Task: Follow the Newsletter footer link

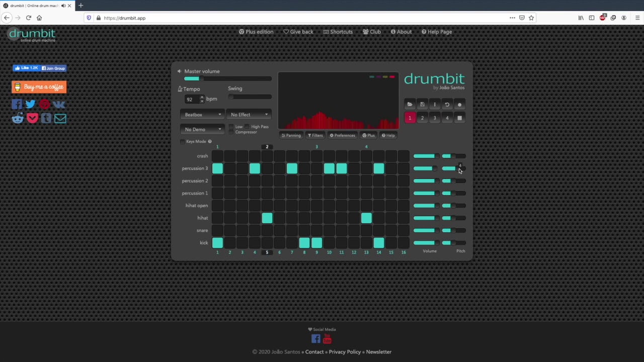Action: (x=379, y=352)
